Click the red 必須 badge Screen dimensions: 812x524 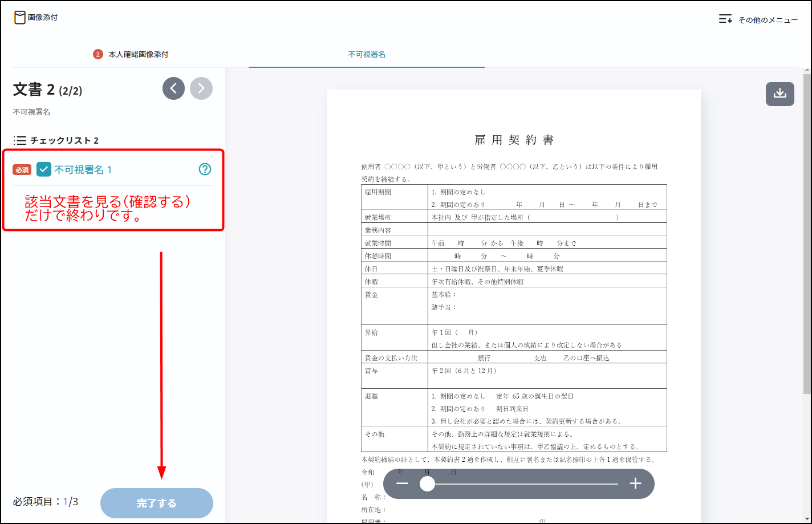tap(22, 170)
